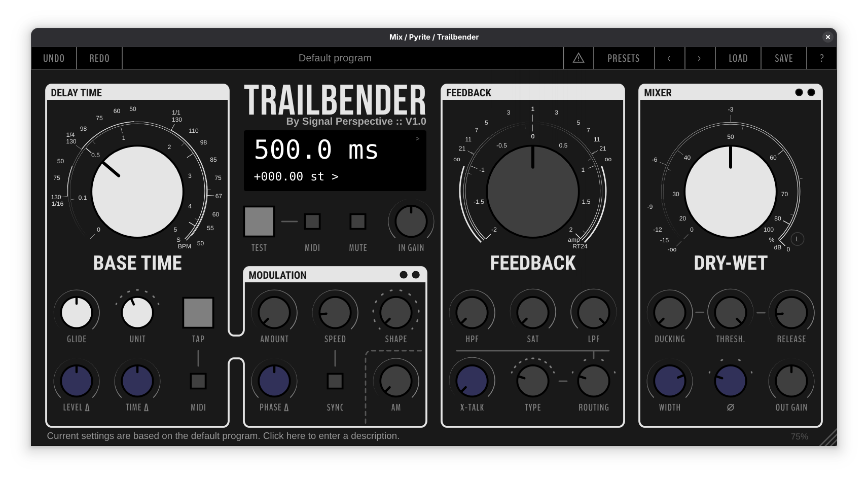Go to previous preset with left arrow
Image resolution: width=868 pixels, height=480 pixels.
click(669, 58)
